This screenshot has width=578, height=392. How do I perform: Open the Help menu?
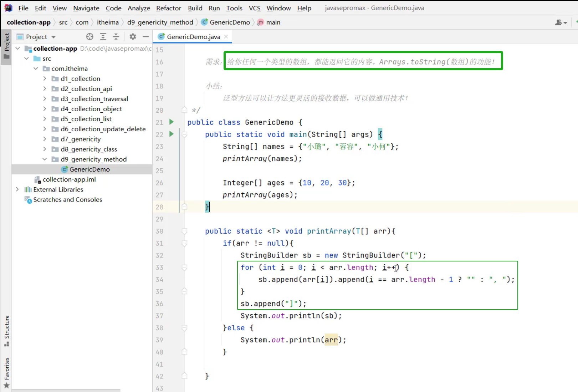click(304, 8)
